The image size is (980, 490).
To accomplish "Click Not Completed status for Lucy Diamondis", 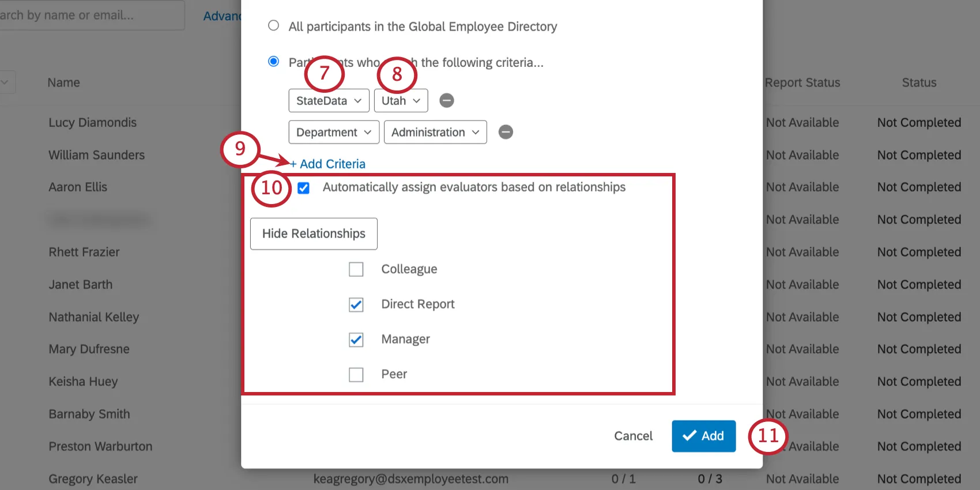I will [x=919, y=122].
